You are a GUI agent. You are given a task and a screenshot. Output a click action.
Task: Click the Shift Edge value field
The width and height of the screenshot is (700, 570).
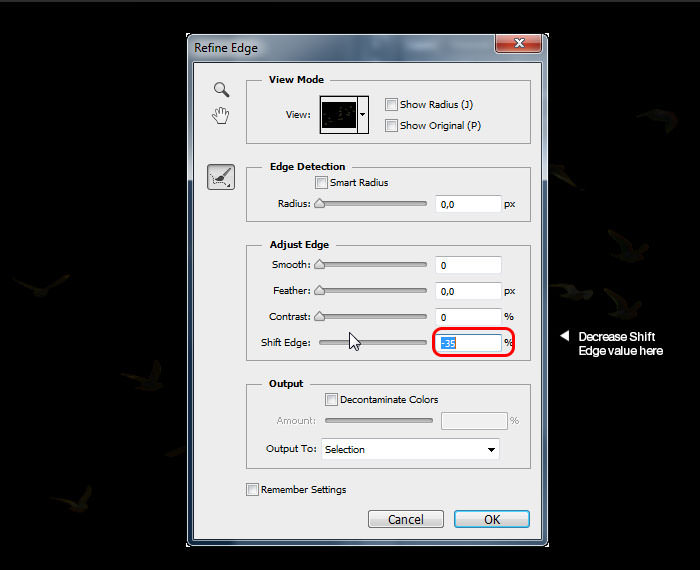[x=468, y=343]
